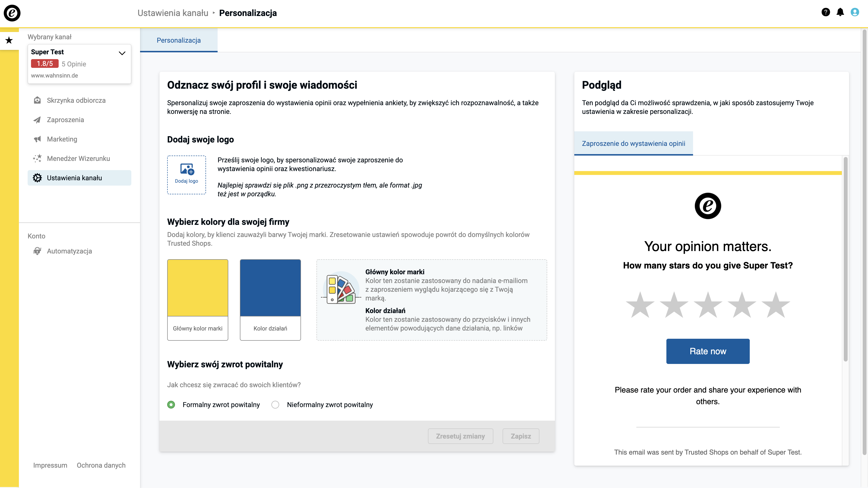Click the fourth rating star in preview
868x488 pixels.
point(742,305)
